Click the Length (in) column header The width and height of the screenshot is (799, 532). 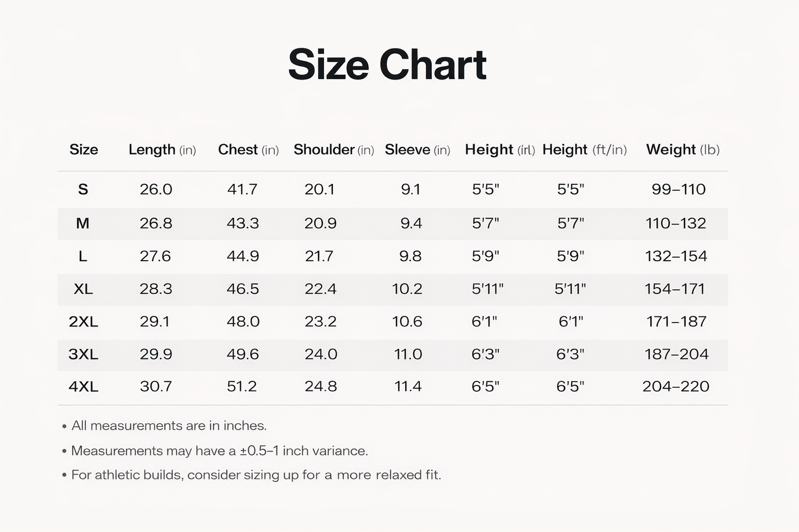click(x=162, y=150)
